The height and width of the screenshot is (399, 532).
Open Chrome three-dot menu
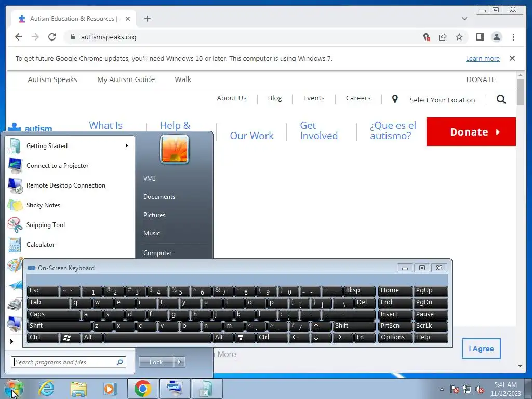[513, 37]
